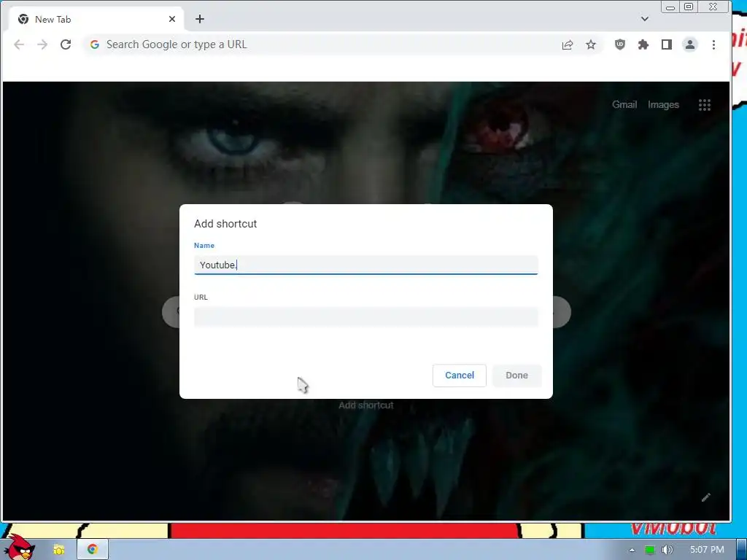
Task: Click the 5:07 PM taskbar clock
Action: click(707, 550)
